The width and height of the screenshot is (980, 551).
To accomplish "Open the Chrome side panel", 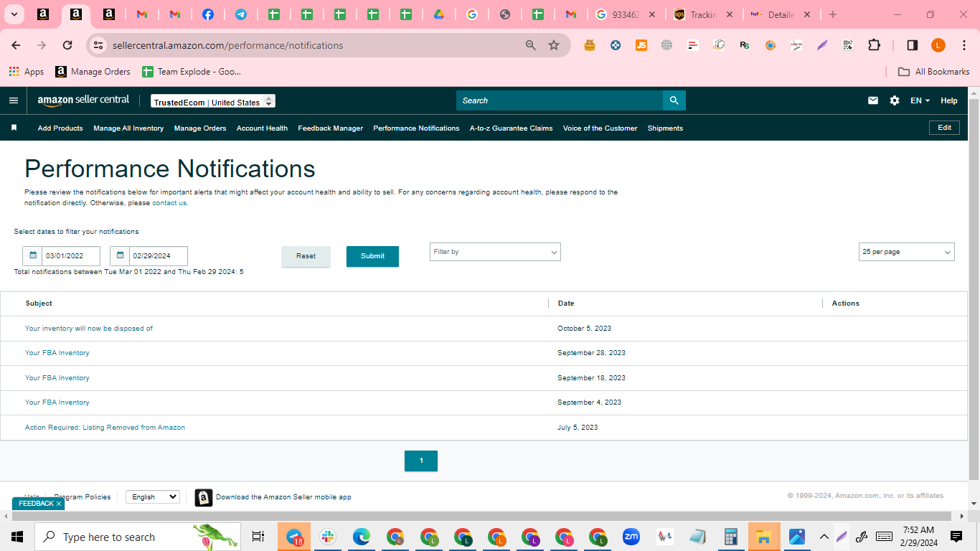I will pos(913,45).
